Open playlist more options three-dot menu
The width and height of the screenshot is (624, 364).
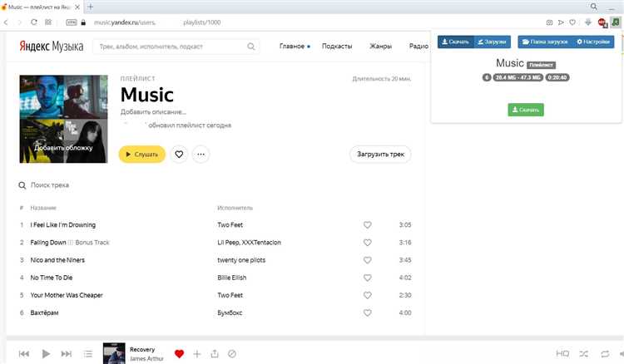click(x=201, y=155)
